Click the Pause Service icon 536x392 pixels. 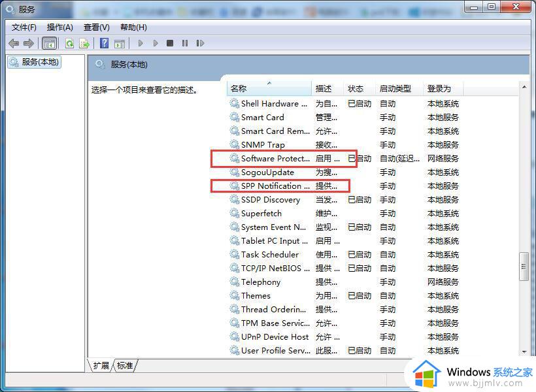tap(185, 43)
